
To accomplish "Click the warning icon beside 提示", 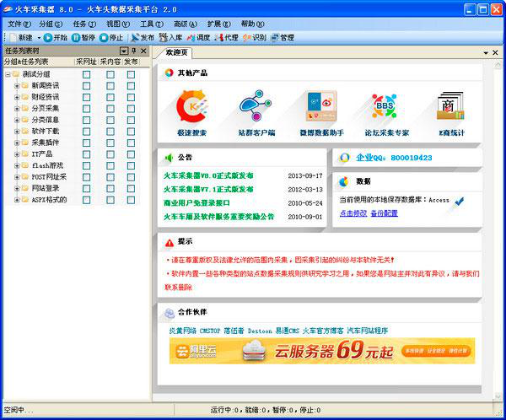I will 170,243.
